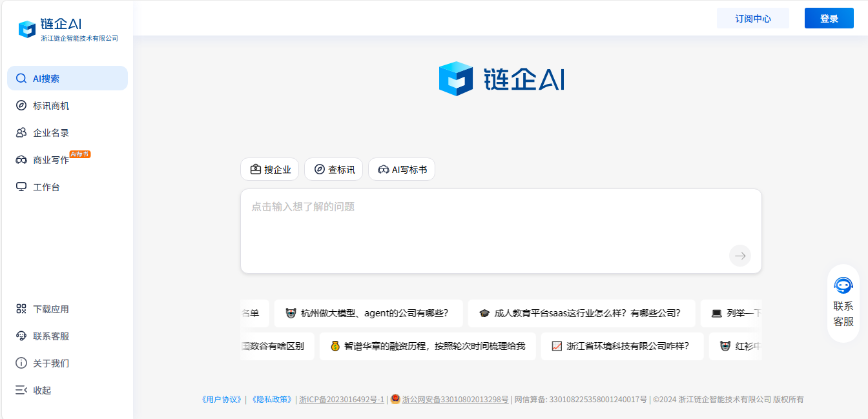Switch to the 查标讯 mode chip
Screen dimensions: 868x419
point(334,169)
